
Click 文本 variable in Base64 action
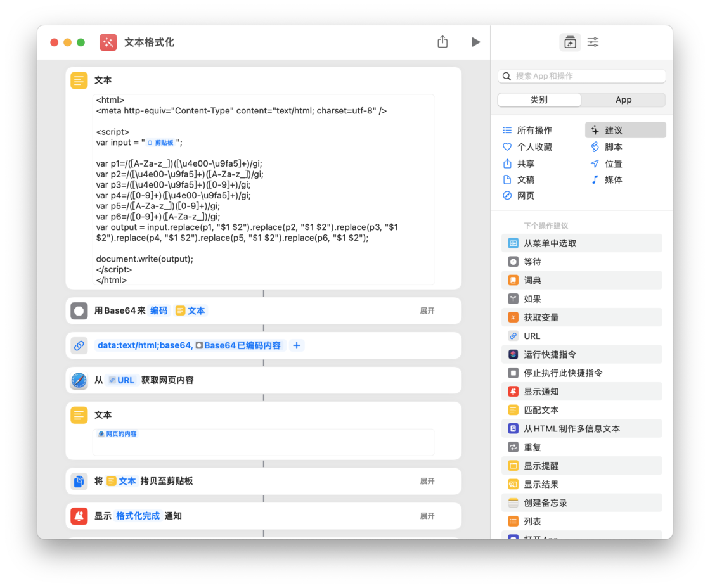click(190, 310)
